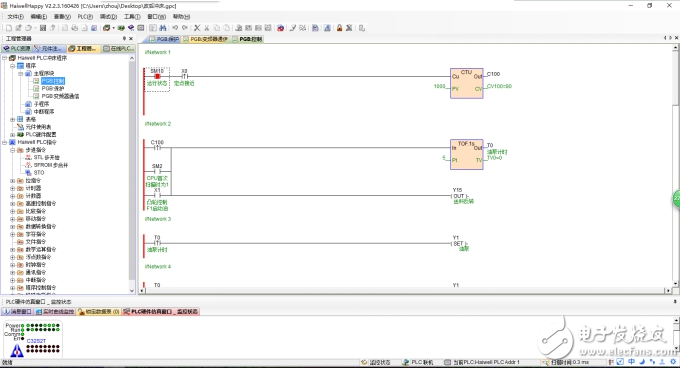685x368 pixels.
Task: Open the PLC(P) menu
Action: (85, 17)
